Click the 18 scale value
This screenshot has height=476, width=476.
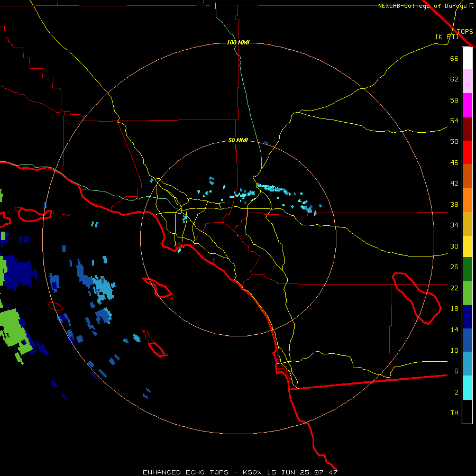click(x=454, y=309)
